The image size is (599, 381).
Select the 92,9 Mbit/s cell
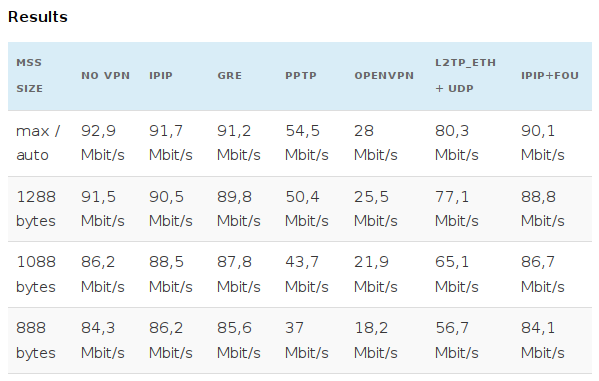[x=103, y=143]
